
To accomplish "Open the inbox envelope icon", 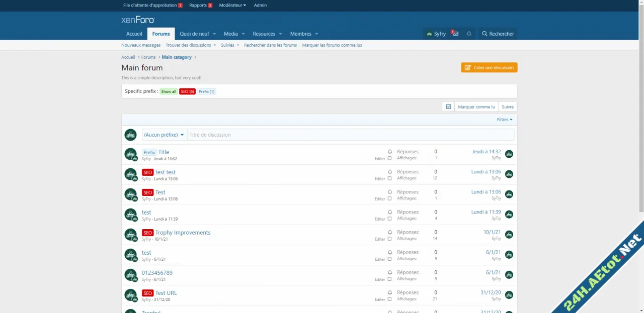I will [455, 34].
